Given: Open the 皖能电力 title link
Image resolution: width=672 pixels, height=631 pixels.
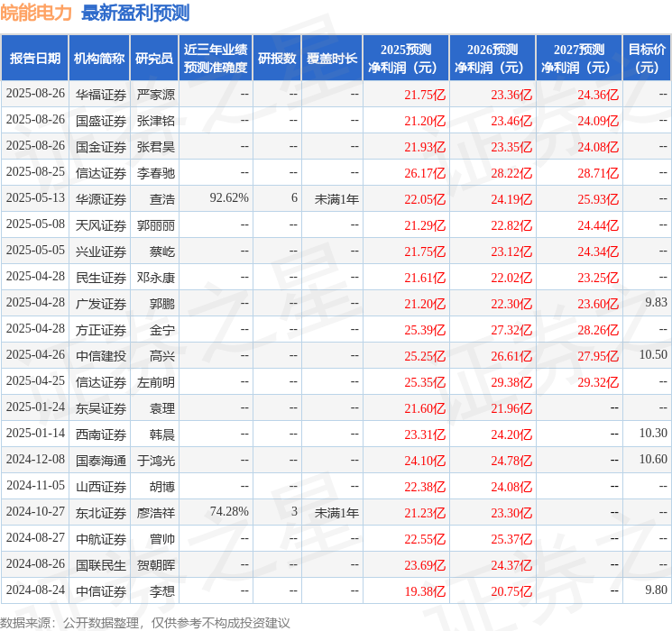Looking at the screenshot, I should pos(36,13).
